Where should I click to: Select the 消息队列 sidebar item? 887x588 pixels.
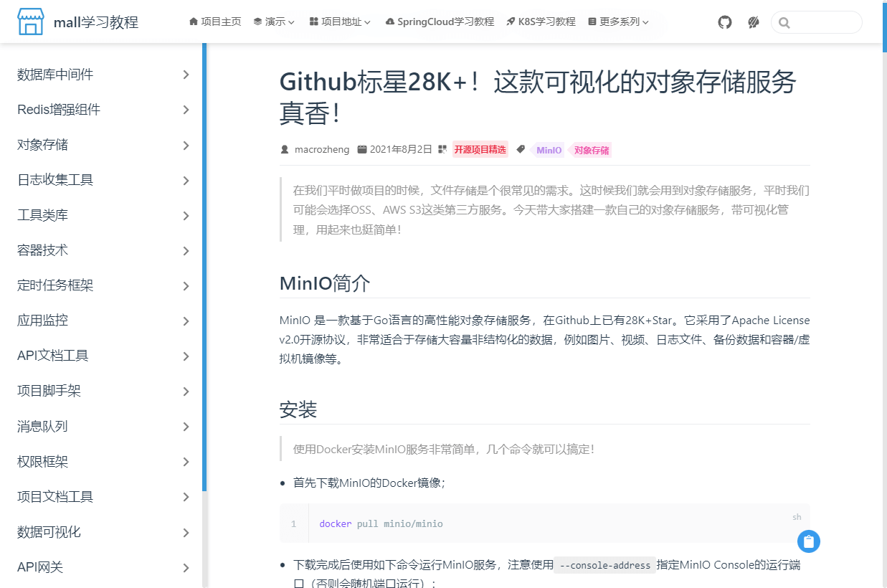point(103,426)
